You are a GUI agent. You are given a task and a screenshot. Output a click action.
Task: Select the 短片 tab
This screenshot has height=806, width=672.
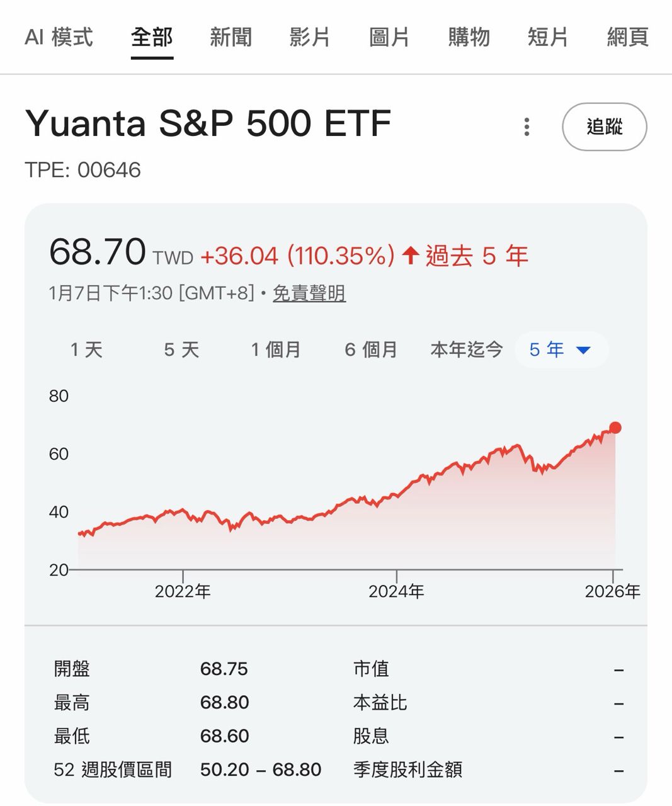[548, 37]
